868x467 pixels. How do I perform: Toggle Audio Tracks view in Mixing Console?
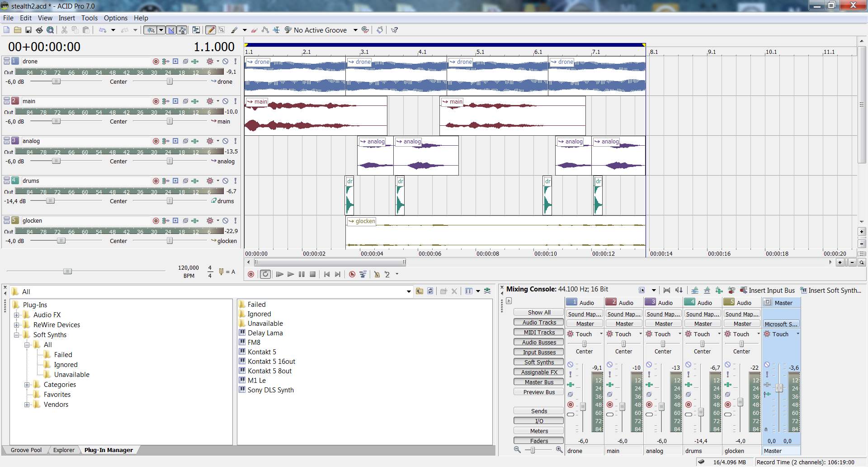pyautogui.click(x=539, y=322)
